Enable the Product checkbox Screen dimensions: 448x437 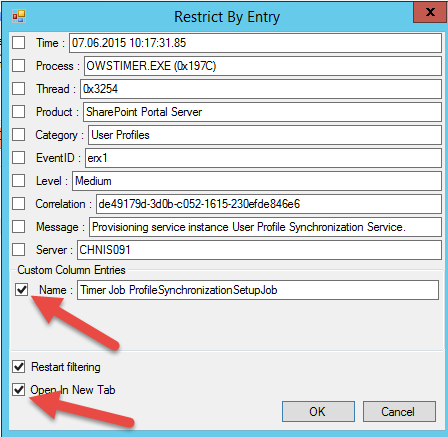point(18,112)
